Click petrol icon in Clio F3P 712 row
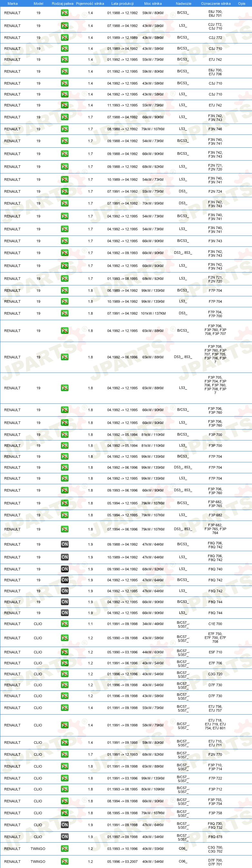 pyautogui.click(x=64, y=789)
